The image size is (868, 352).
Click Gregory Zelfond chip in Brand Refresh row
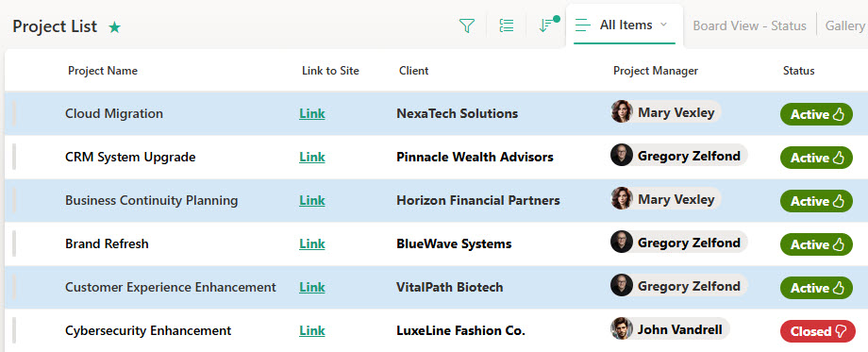pyautogui.click(x=678, y=242)
